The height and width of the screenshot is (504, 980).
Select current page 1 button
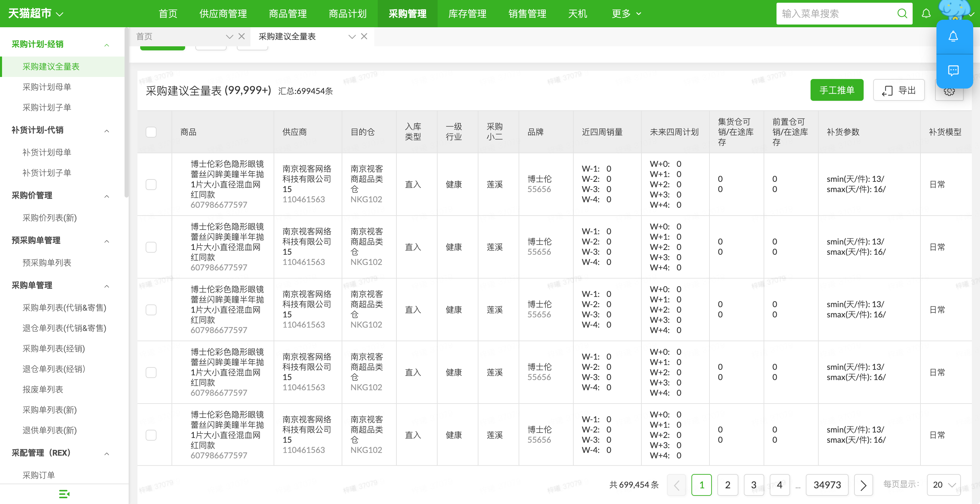click(702, 485)
